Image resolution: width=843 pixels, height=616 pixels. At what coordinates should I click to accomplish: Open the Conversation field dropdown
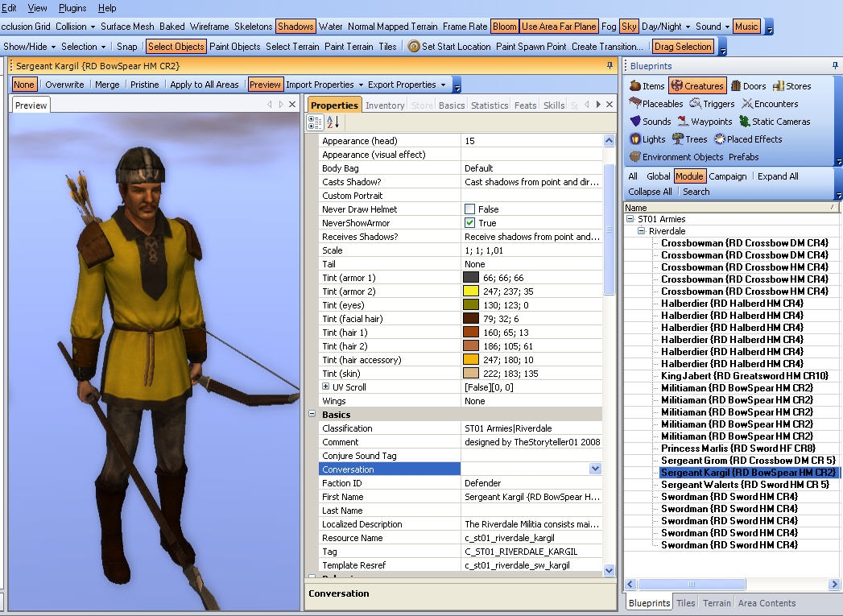[595, 469]
